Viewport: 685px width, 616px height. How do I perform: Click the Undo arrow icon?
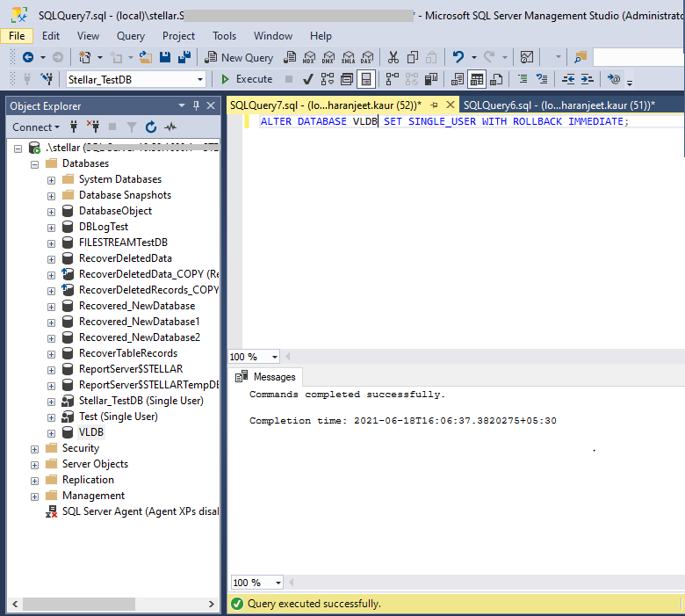(458, 57)
